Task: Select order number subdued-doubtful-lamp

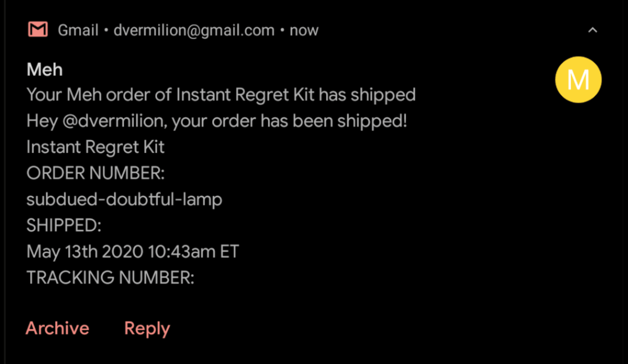Action: 124,199
